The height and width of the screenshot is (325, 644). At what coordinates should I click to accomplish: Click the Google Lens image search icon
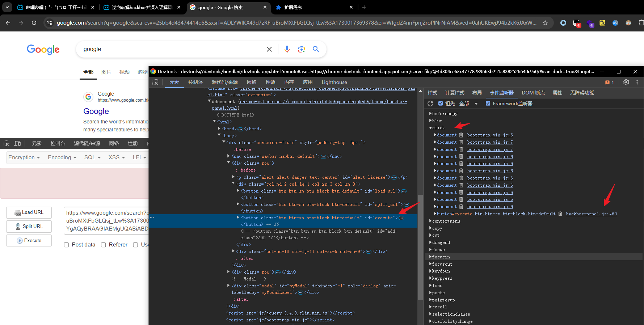[x=301, y=49]
